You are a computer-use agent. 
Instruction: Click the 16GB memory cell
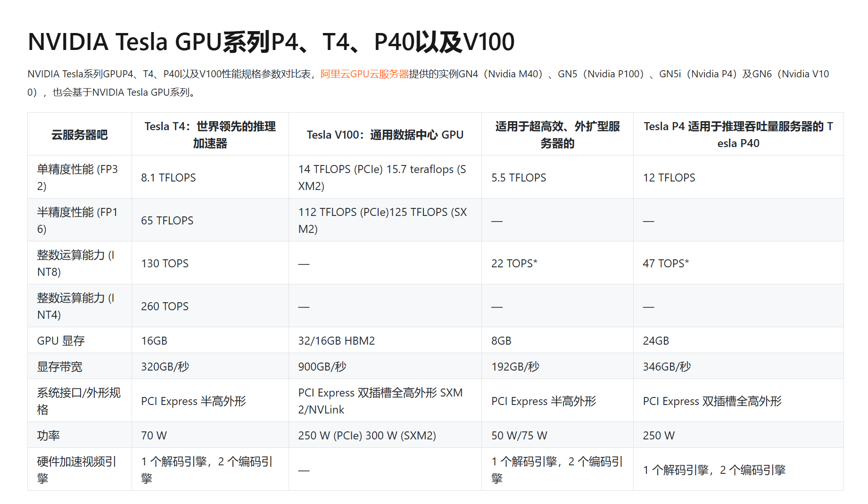coord(210,341)
